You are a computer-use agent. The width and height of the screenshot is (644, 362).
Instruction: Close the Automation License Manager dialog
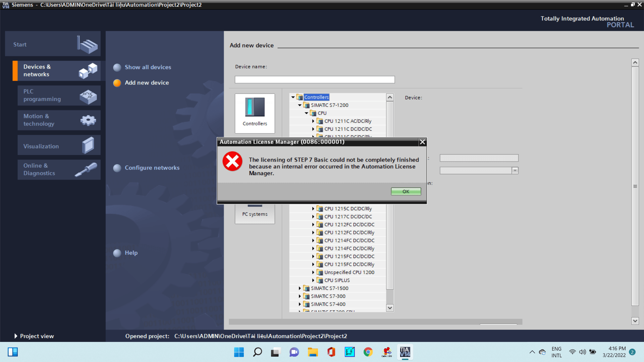[x=422, y=142]
